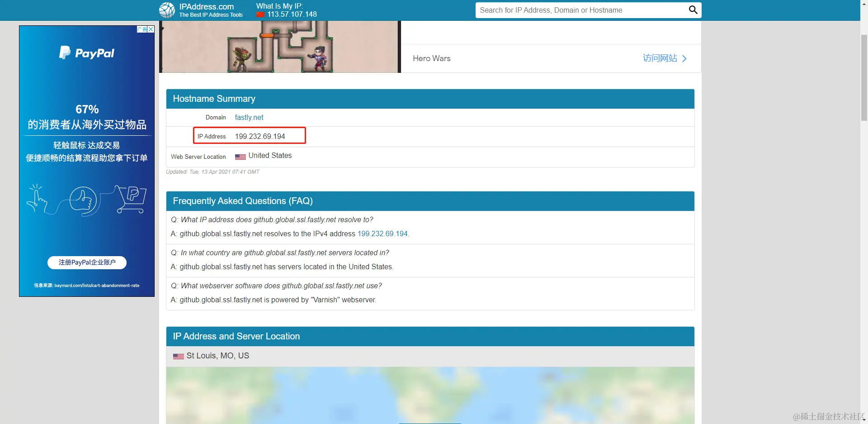Open the 199.232.69.194 link in FAQ
The image size is (868, 424).
coord(382,233)
